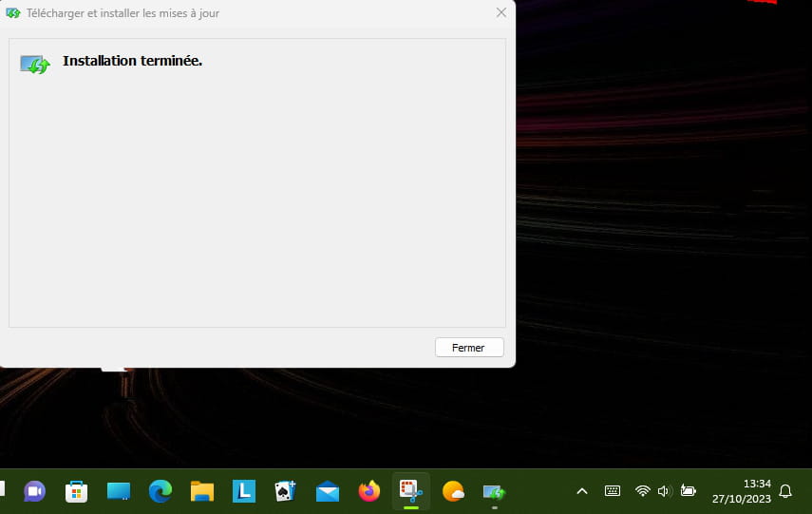Switch to the Snipping Tool
812x514 pixels.
click(410, 491)
